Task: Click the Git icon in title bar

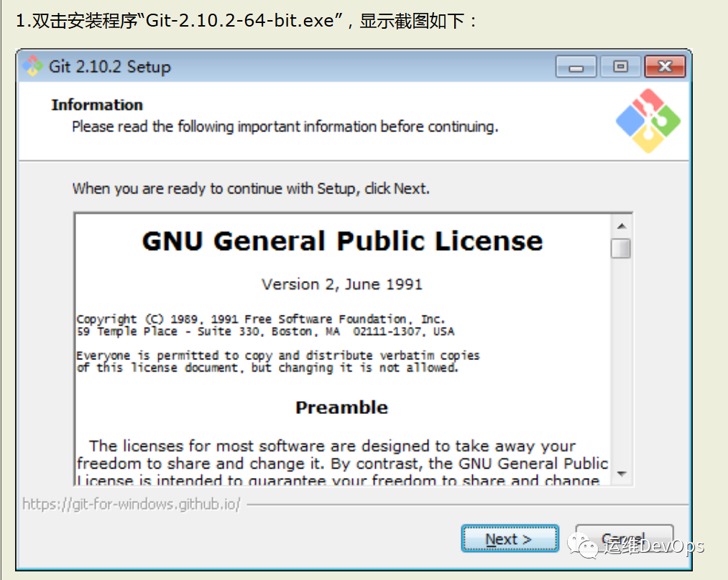Action: 32,66
